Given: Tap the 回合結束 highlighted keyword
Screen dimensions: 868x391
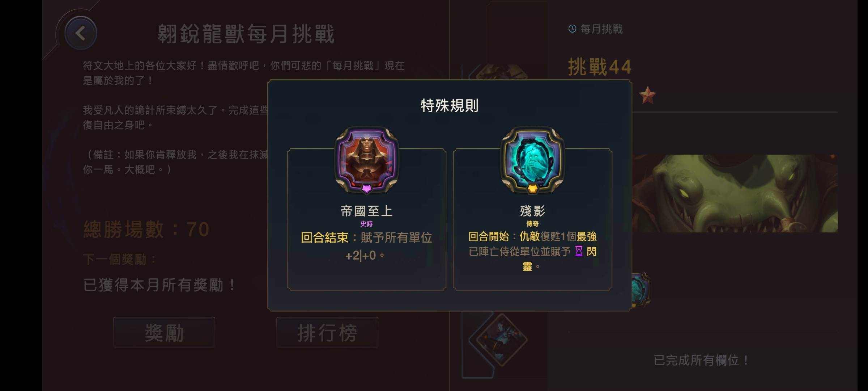Looking at the screenshot, I should [324, 238].
